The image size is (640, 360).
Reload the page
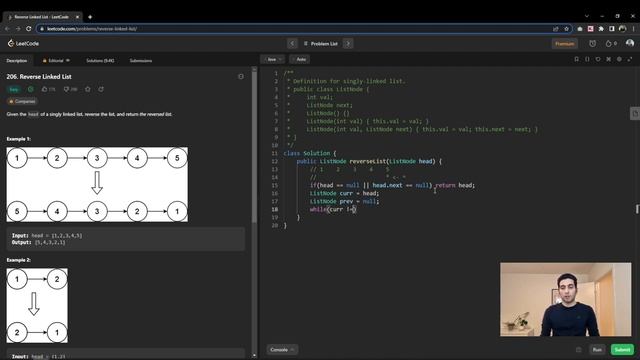tap(29, 29)
